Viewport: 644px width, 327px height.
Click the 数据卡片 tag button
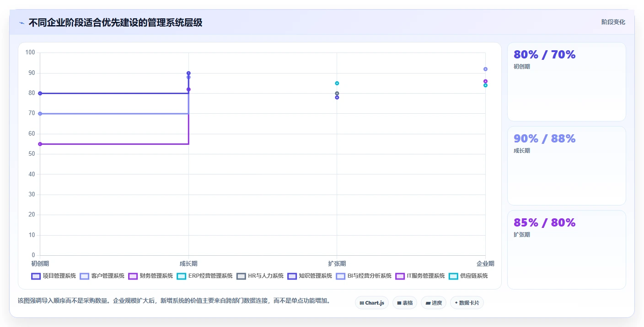coord(467,303)
